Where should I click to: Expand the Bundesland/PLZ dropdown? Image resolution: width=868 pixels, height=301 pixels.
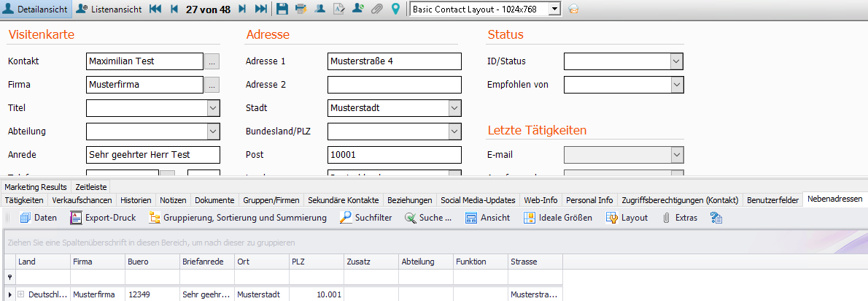455,132
